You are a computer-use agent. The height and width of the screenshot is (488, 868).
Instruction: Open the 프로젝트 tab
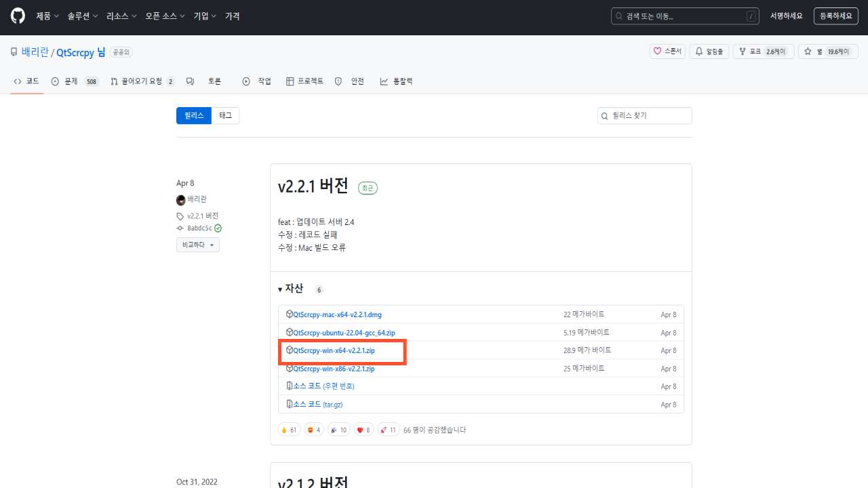click(304, 81)
